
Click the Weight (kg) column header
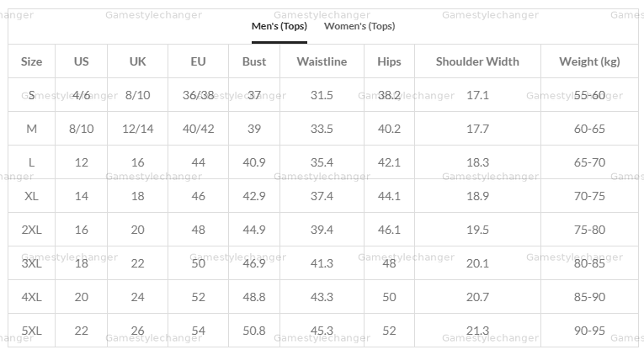(589, 61)
